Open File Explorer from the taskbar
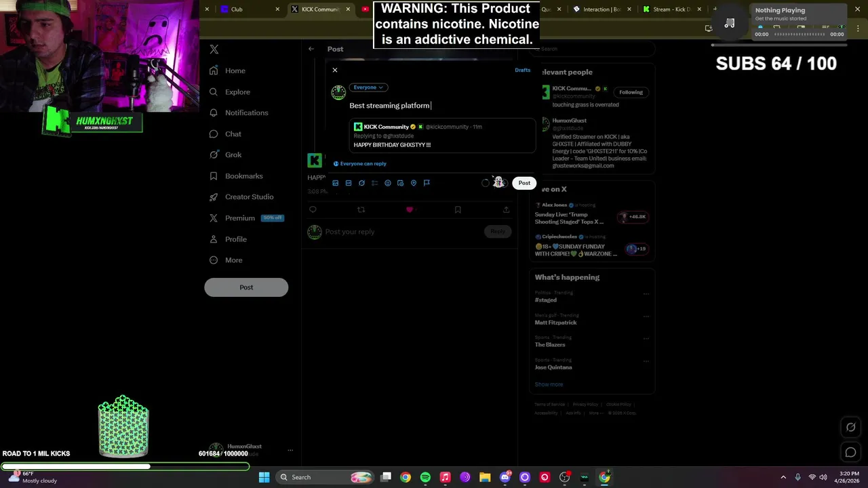 coord(485,477)
